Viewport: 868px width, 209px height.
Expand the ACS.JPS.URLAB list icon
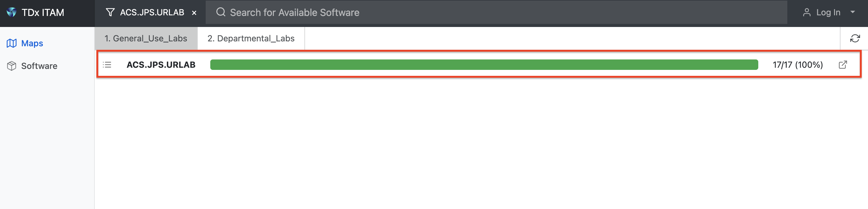click(107, 64)
